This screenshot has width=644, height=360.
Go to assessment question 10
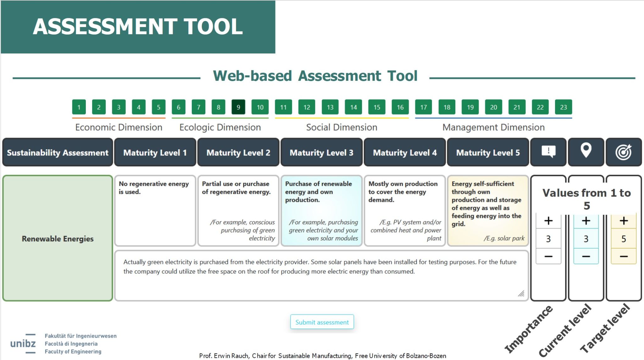point(260,107)
